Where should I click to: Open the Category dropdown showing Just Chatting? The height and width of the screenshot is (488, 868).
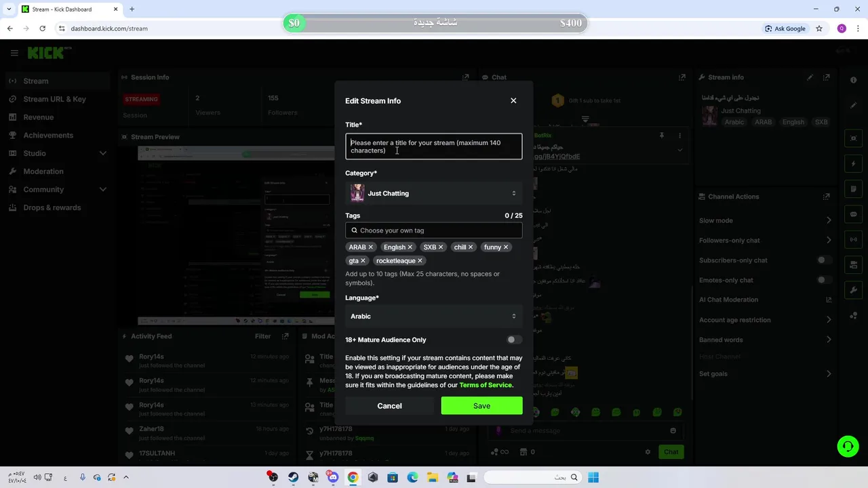pos(433,193)
